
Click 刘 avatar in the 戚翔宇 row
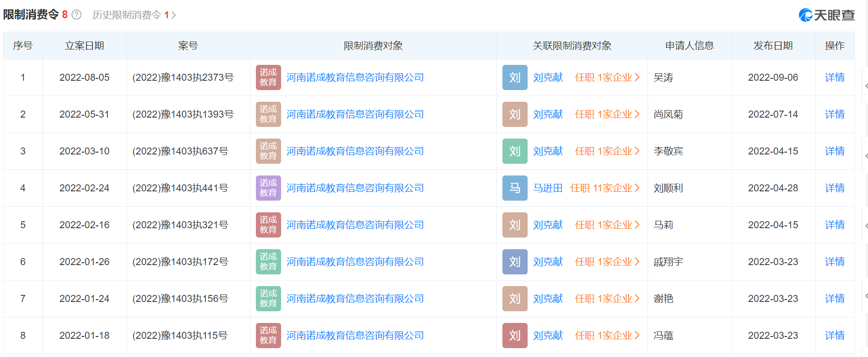click(x=515, y=262)
